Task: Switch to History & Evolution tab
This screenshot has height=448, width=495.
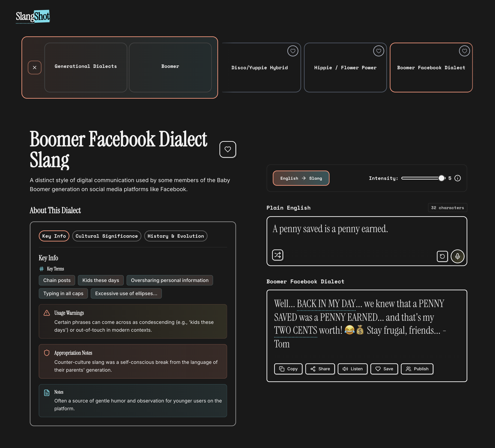Action: click(x=175, y=236)
